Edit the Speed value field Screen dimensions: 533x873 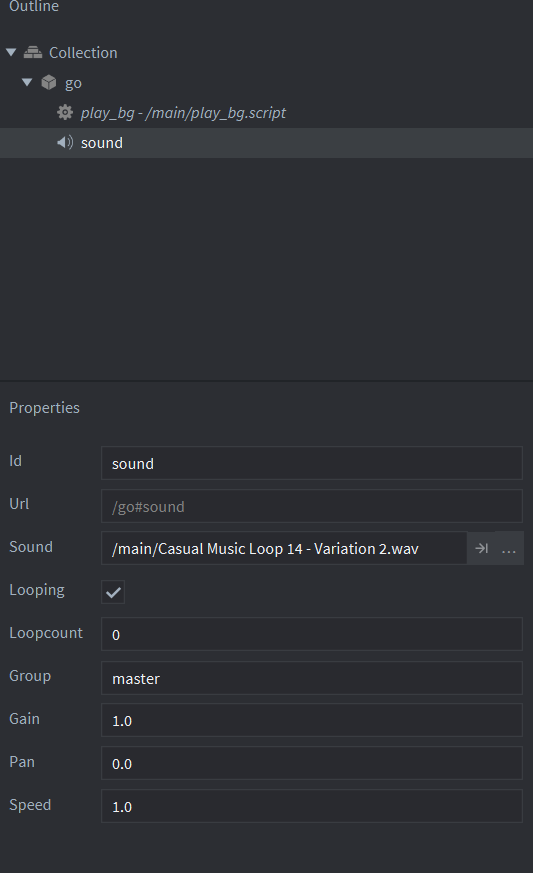[x=312, y=806]
